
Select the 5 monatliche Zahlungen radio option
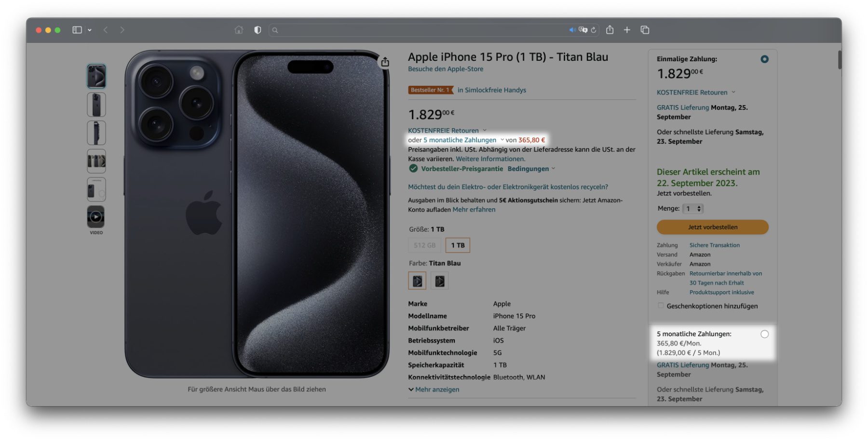[764, 334]
